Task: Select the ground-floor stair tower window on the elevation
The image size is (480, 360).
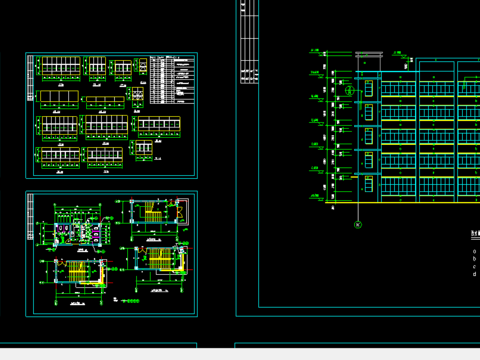Action: pyautogui.click(x=369, y=184)
